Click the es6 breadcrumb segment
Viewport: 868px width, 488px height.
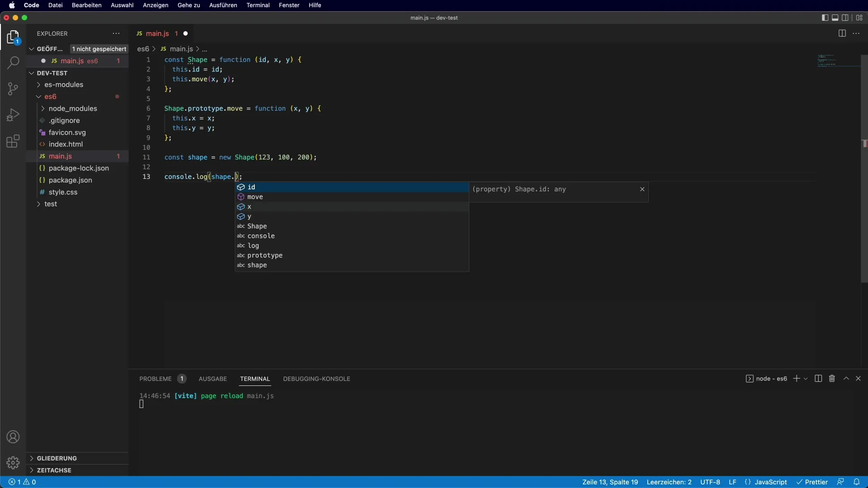pyautogui.click(x=143, y=49)
